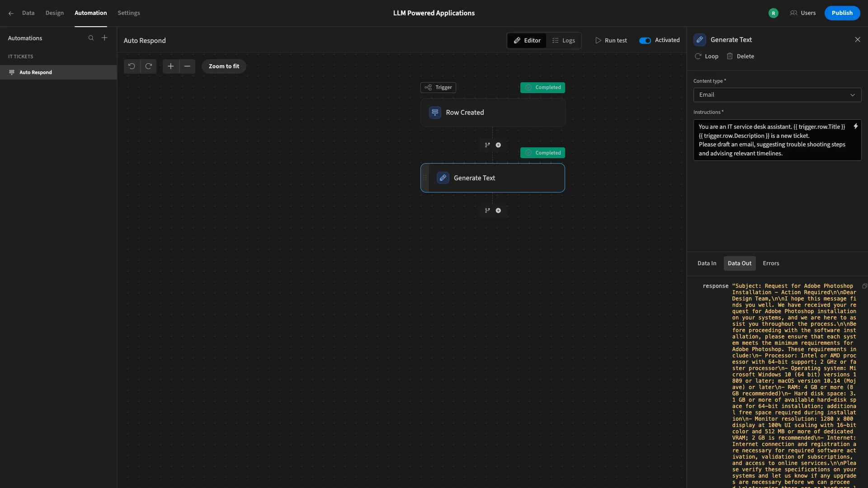Undo the last canvas change
The height and width of the screenshot is (488, 868).
click(132, 66)
